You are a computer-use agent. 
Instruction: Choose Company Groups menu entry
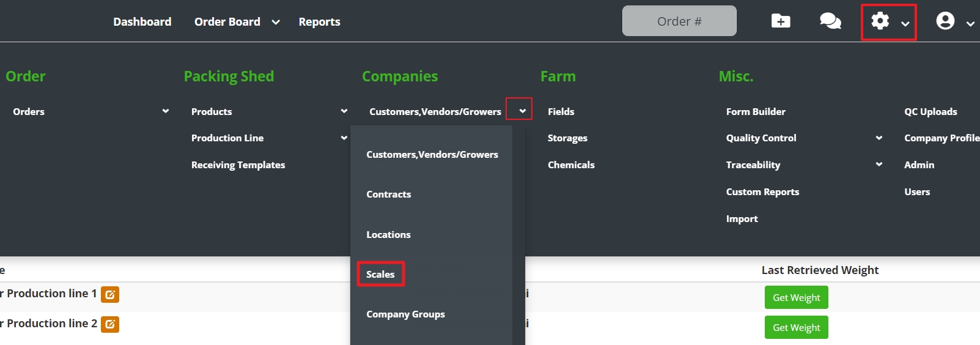405,314
